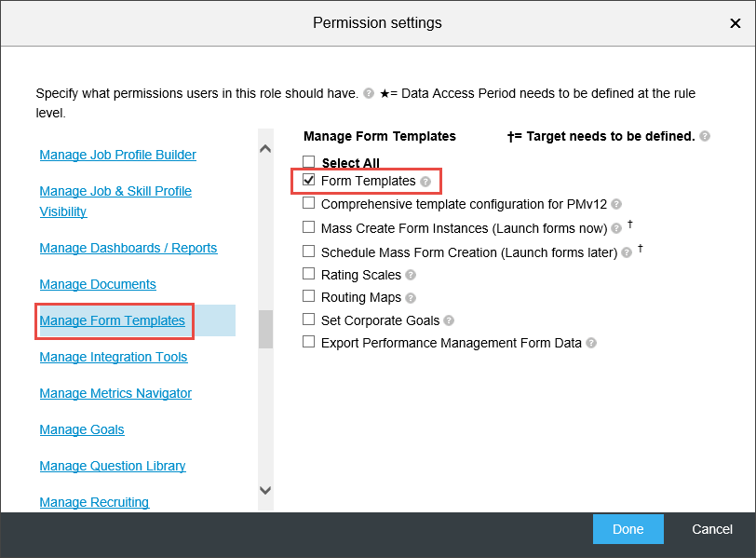Open Manage Form Templates category
756x558 pixels.
(x=113, y=320)
